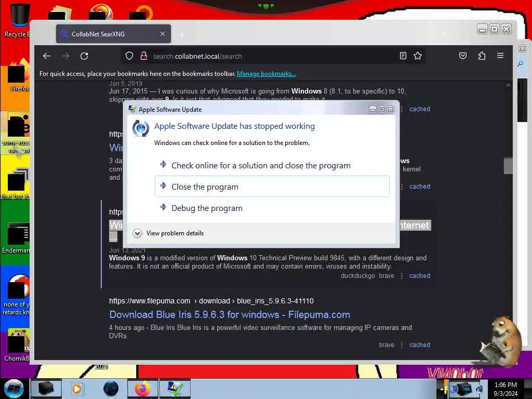Image resolution: width=532 pixels, height=399 pixels.
Task: Open the tracking protection shield icon
Action: [x=129, y=56]
